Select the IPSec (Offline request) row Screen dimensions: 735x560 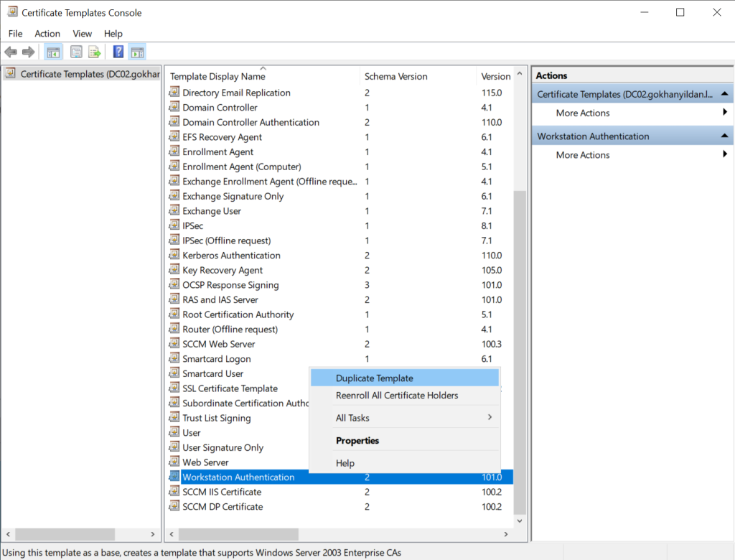(x=340, y=240)
